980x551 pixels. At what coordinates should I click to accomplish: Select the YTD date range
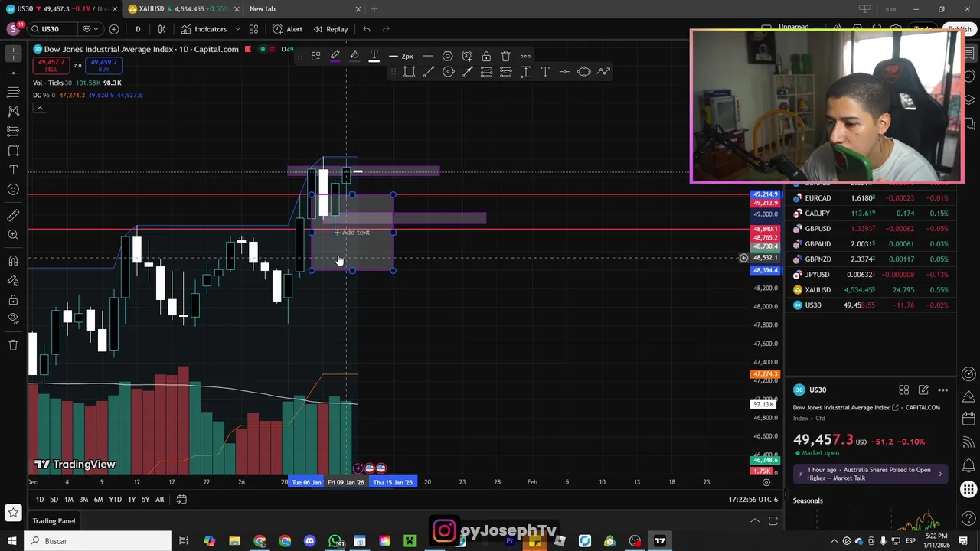point(115,500)
